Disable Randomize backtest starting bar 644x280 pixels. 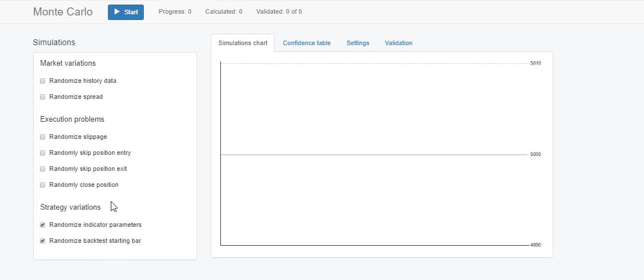point(43,241)
